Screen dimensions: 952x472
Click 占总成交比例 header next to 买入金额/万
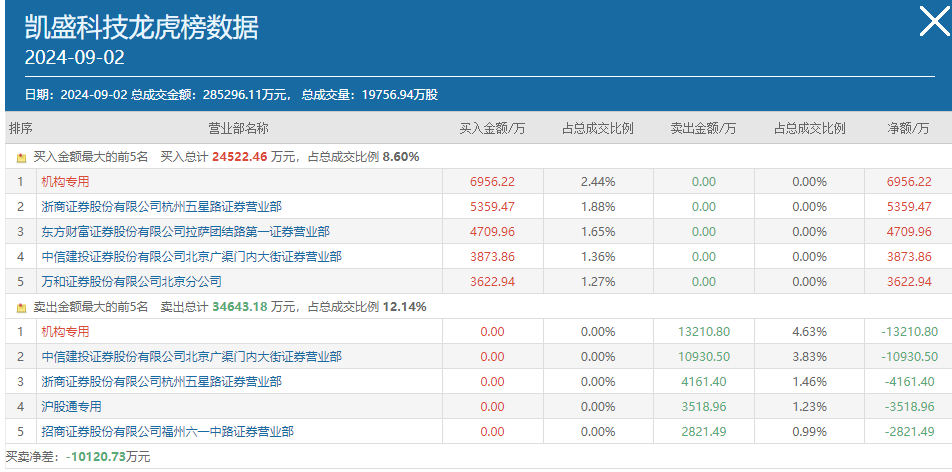[x=598, y=128]
